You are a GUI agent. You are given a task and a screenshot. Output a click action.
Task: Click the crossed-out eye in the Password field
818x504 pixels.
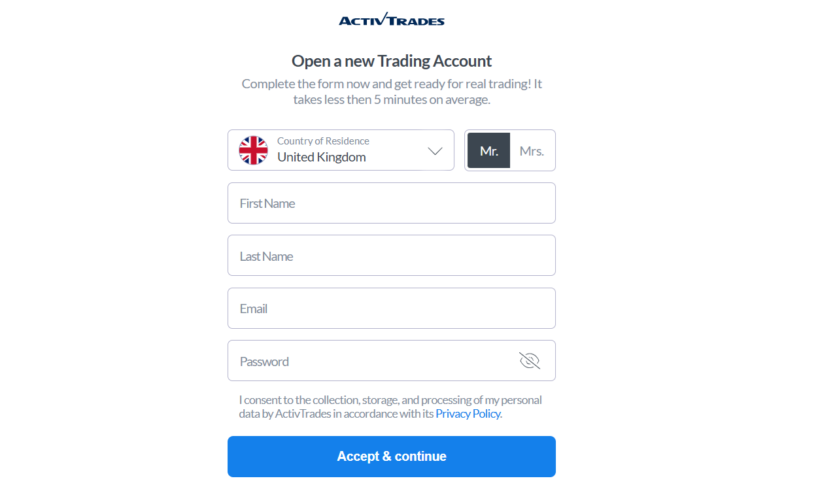[x=529, y=360]
